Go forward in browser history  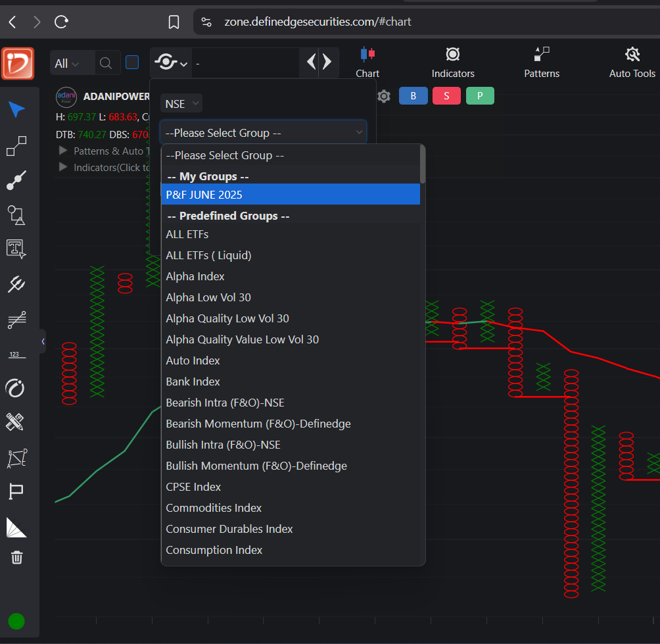37,22
